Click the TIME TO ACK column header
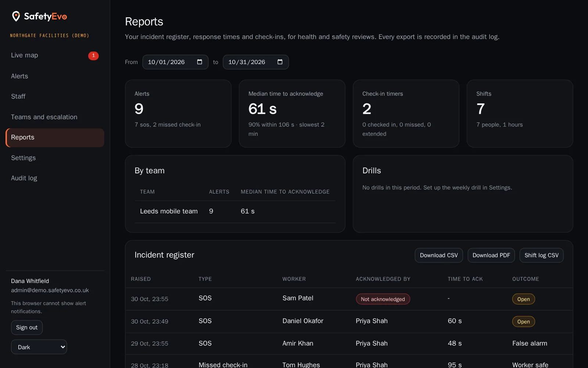 pos(465,279)
